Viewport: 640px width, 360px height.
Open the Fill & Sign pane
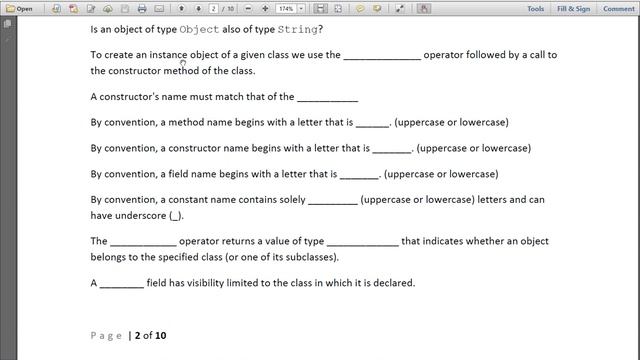point(573,9)
